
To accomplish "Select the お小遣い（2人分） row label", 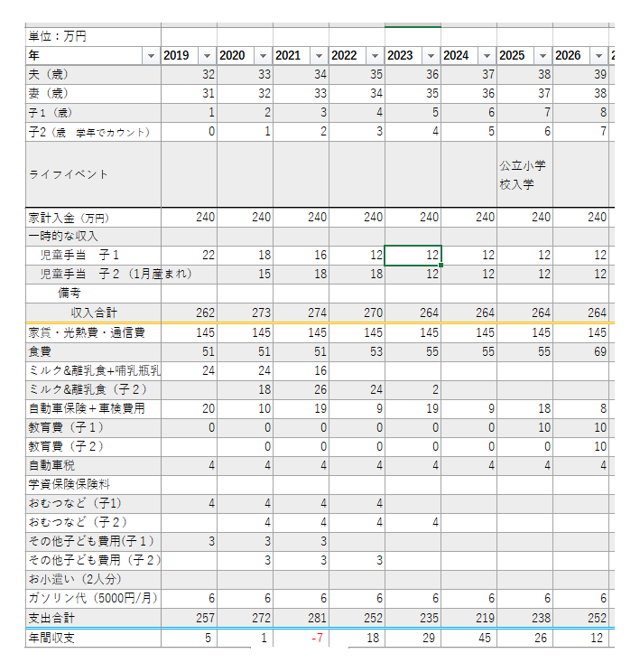I will 93,580.
